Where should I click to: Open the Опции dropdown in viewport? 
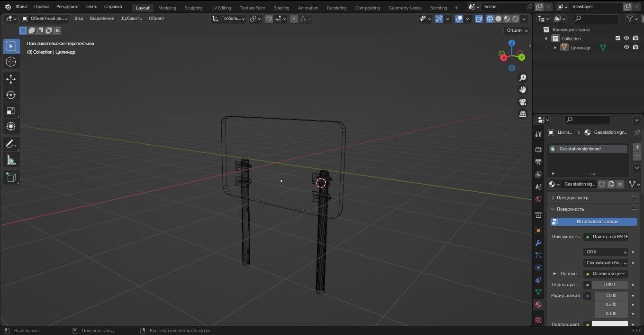coord(517,30)
